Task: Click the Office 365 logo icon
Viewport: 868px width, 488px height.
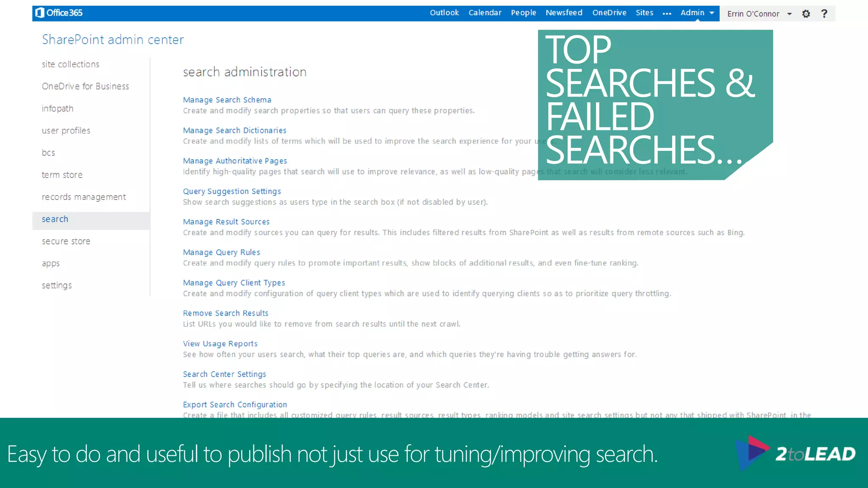Action: click(x=40, y=13)
